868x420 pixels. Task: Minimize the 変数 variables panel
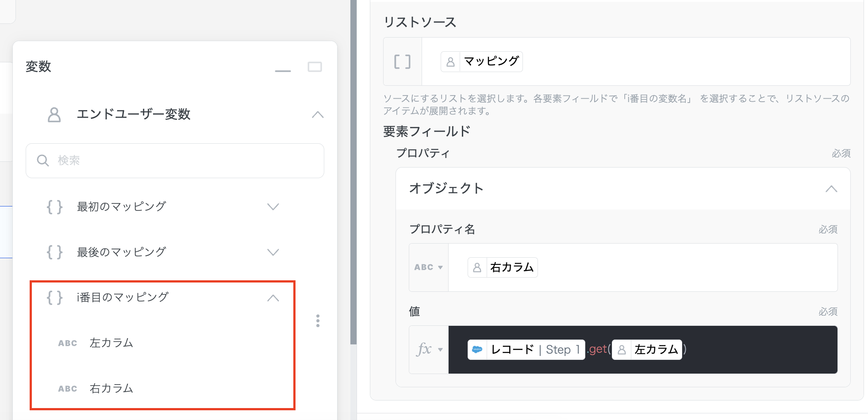tap(283, 70)
